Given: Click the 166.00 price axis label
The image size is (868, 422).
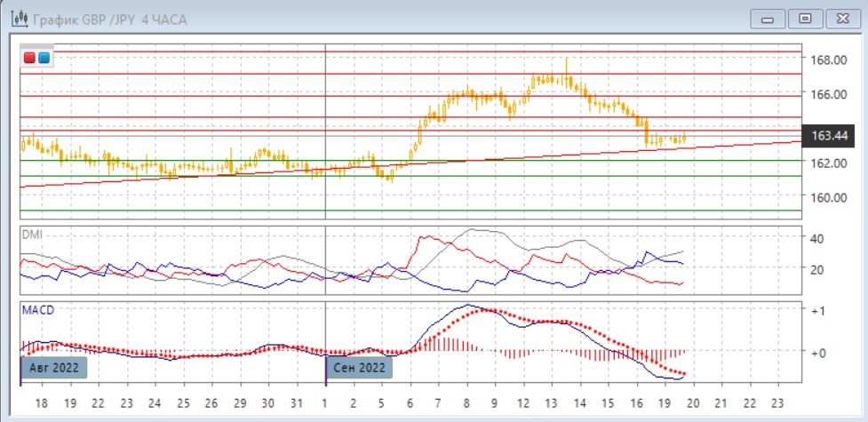Looking at the screenshot, I should (826, 94).
